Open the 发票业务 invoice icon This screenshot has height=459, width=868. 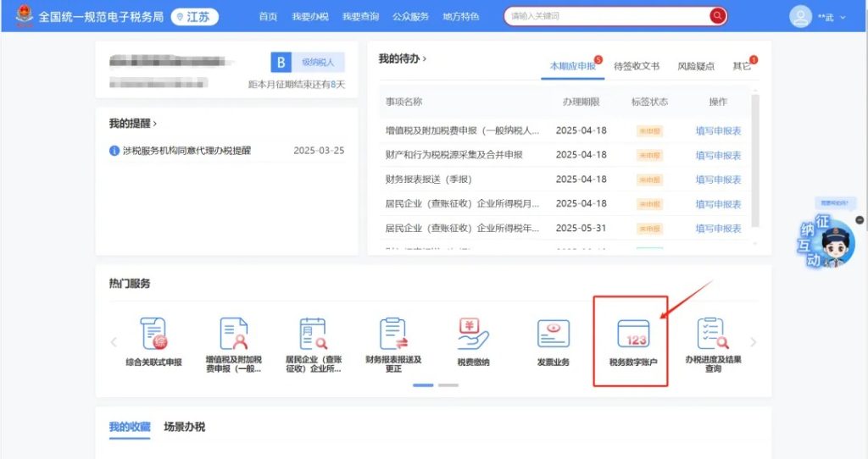pos(553,335)
